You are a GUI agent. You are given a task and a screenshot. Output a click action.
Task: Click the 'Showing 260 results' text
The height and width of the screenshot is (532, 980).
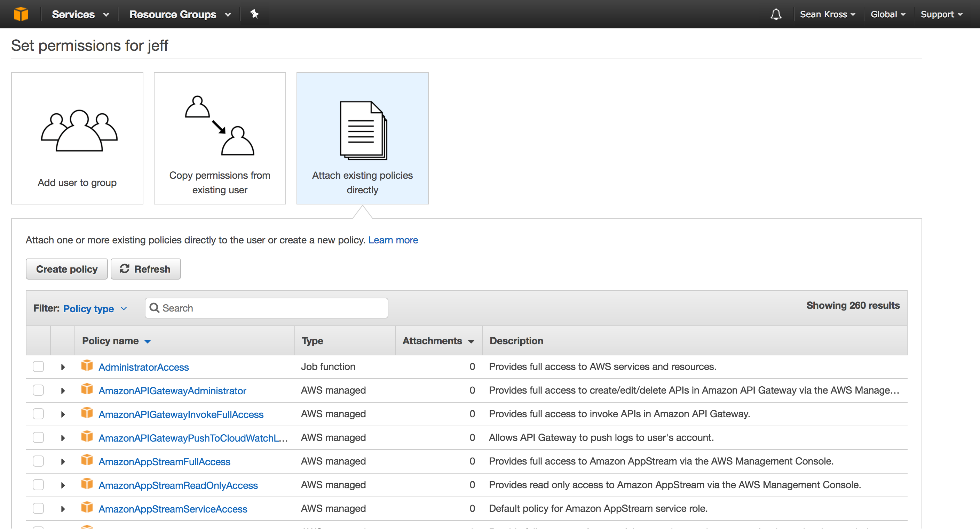click(853, 306)
